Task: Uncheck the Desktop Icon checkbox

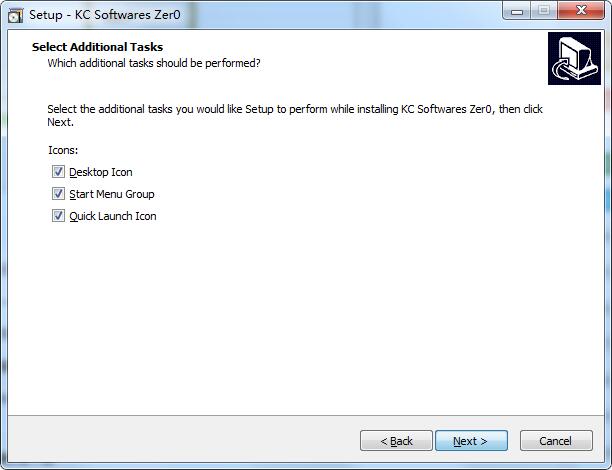Action: tap(59, 172)
